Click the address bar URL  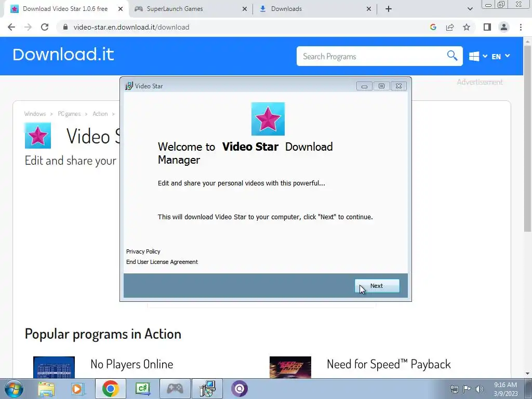click(131, 27)
